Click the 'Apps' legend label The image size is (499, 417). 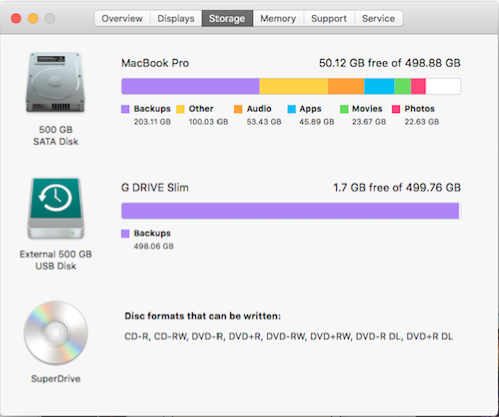point(310,109)
